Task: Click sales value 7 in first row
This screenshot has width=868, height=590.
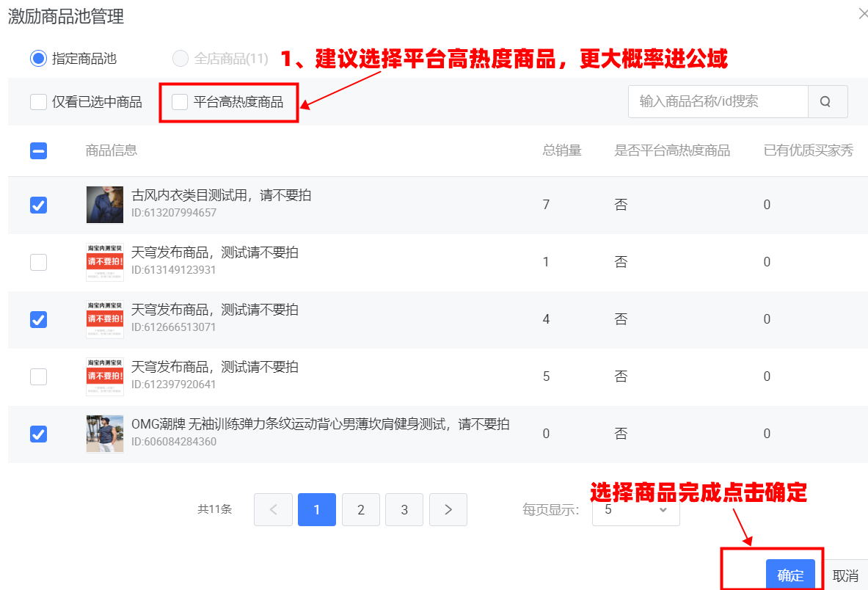Action: click(547, 205)
